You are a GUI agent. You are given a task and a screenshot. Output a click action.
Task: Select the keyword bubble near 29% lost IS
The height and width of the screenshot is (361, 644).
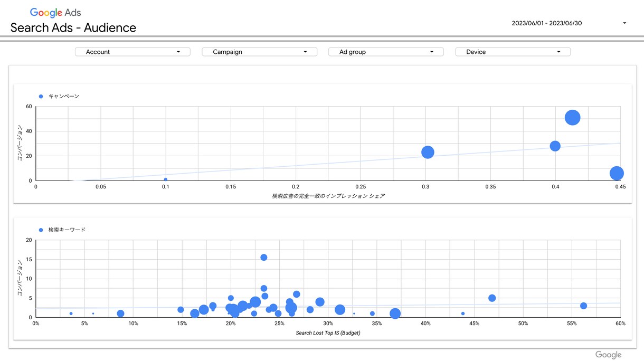[x=320, y=302]
